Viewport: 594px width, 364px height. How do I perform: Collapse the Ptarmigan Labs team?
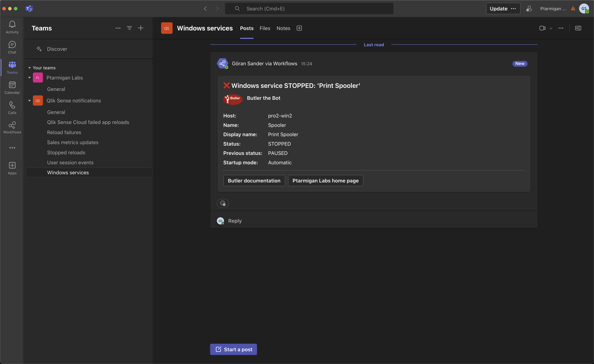[x=29, y=78]
